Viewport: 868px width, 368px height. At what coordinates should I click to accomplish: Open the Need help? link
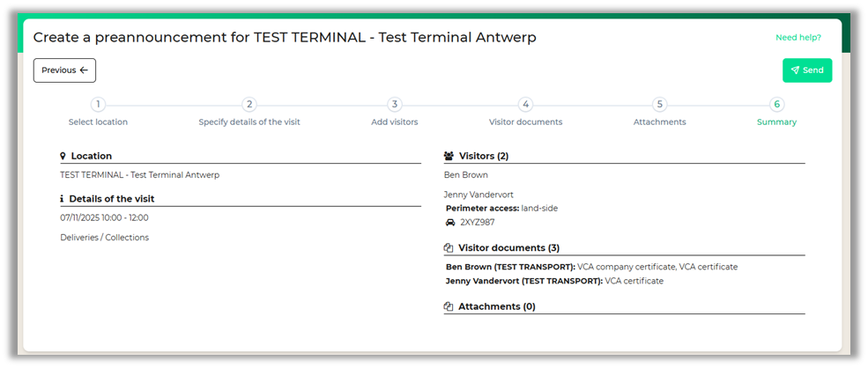pos(798,38)
